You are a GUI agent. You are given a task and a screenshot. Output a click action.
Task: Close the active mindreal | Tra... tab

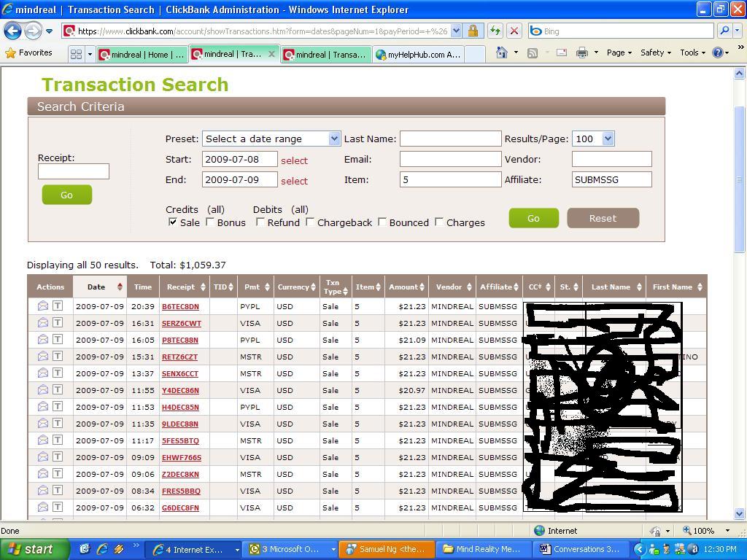(271, 54)
